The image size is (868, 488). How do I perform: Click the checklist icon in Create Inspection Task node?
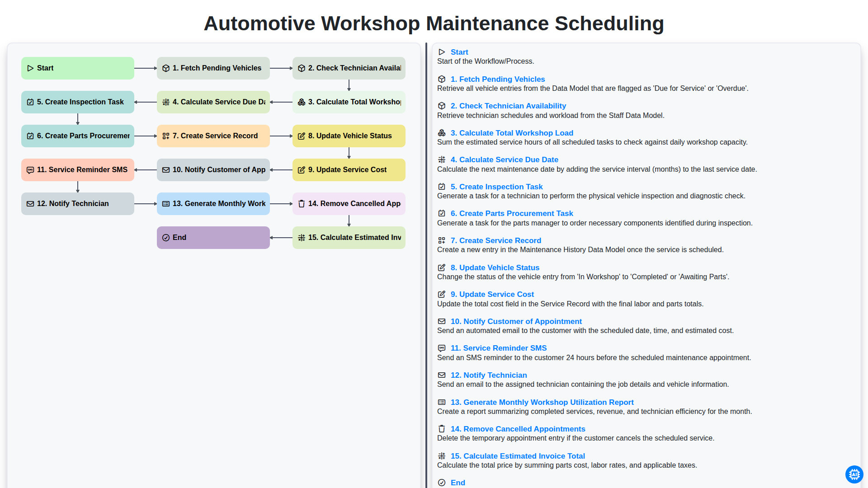pyautogui.click(x=30, y=102)
